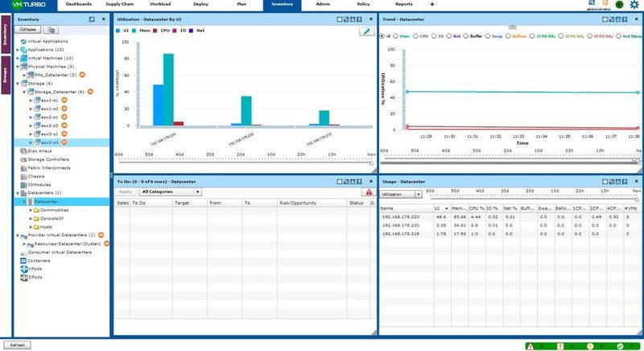Click the Containers icon in inventory tree
644x351 pixels.
(23, 261)
